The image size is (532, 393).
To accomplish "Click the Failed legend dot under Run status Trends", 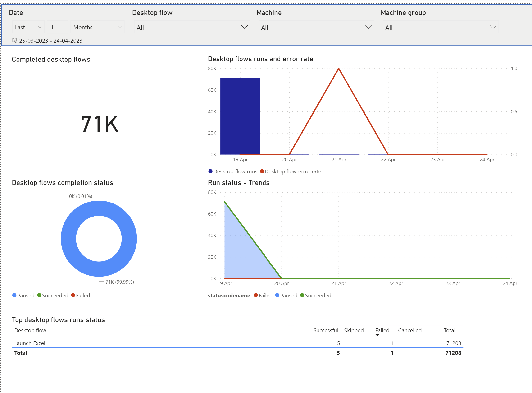I will click(x=256, y=296).
